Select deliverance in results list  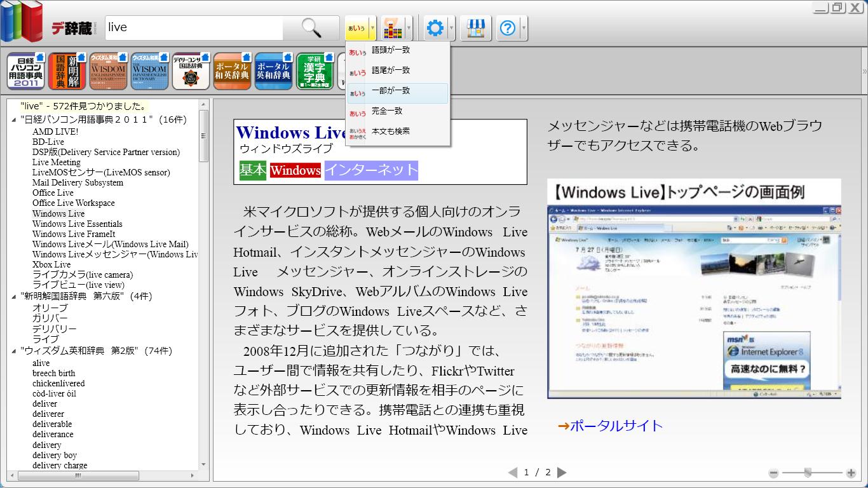[x=53, y=434]
